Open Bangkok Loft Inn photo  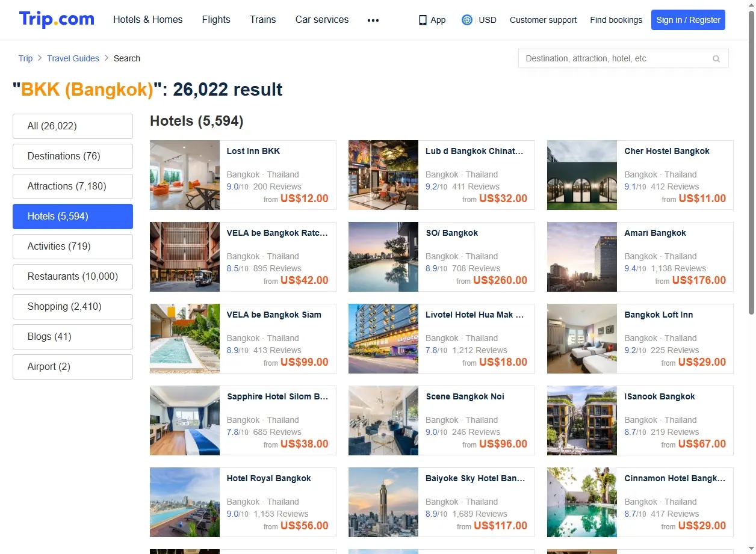coord(582,339)
